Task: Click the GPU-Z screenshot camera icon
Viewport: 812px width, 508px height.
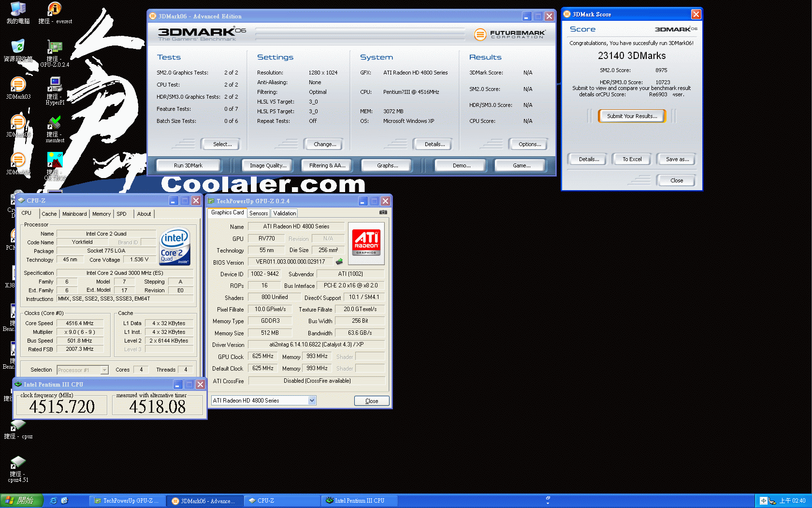Action: 383,212
